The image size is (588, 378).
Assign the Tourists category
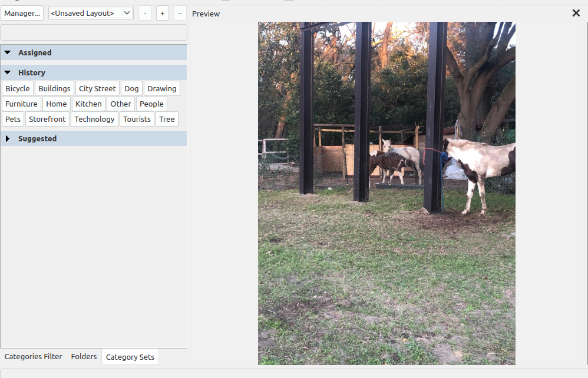[x=137, y=119]
